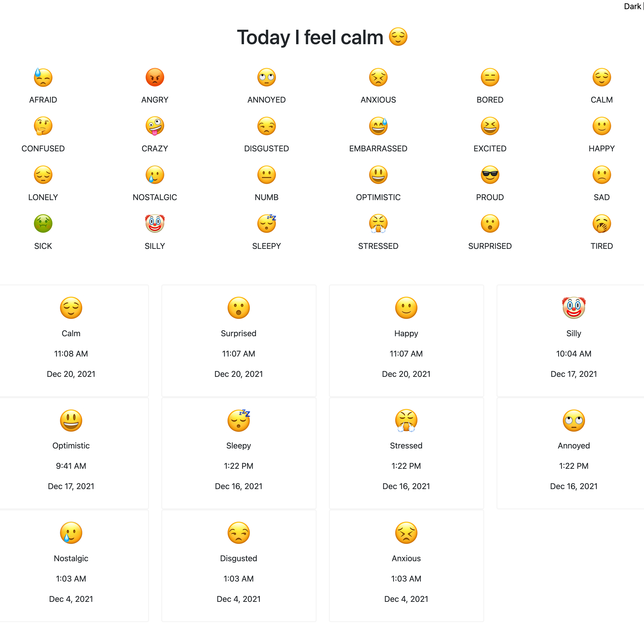Click the SAD mood label
The width and height of the screenshot is (644, 644).
point(601,197)
